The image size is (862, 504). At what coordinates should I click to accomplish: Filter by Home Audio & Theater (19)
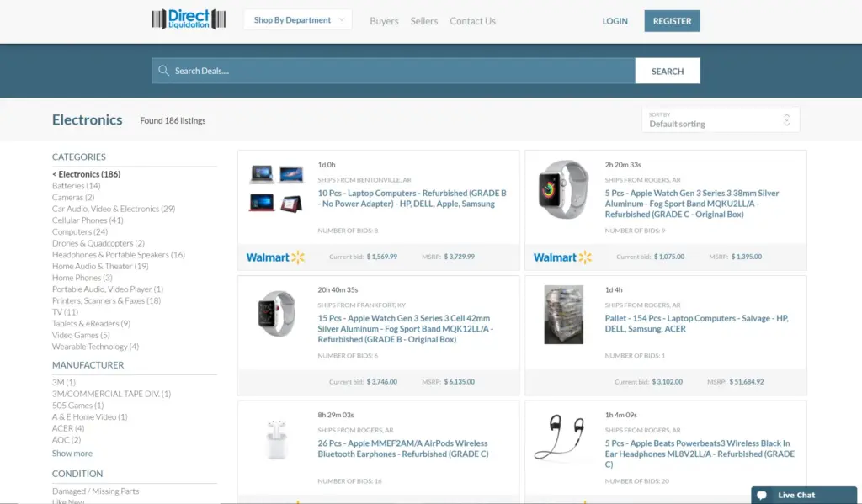click(x=100, y=266)
